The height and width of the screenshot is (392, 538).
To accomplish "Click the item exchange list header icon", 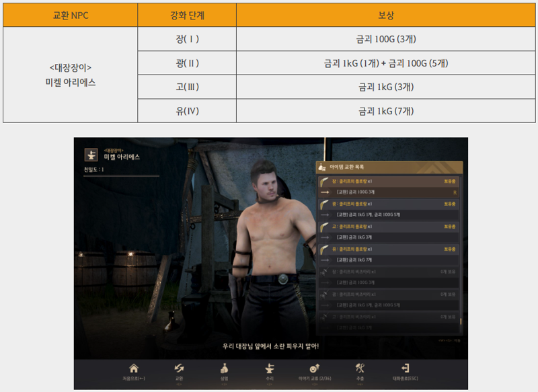I will point(322,167).
